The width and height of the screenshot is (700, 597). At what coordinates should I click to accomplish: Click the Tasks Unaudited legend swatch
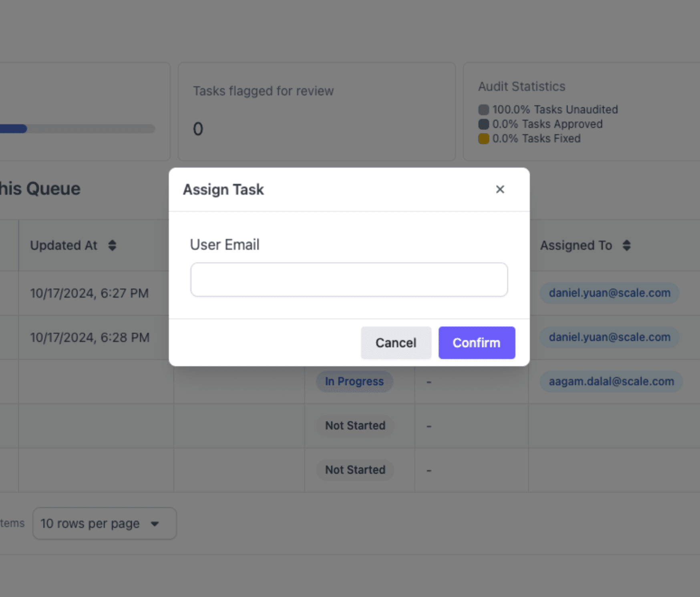pos(484,110)
